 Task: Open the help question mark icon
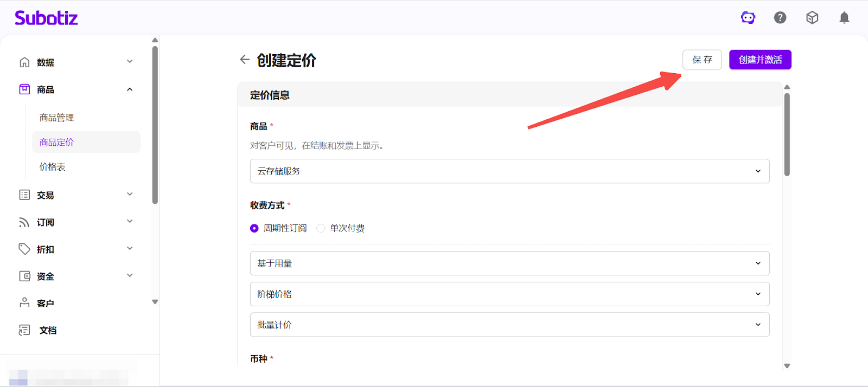click(780, 18)
